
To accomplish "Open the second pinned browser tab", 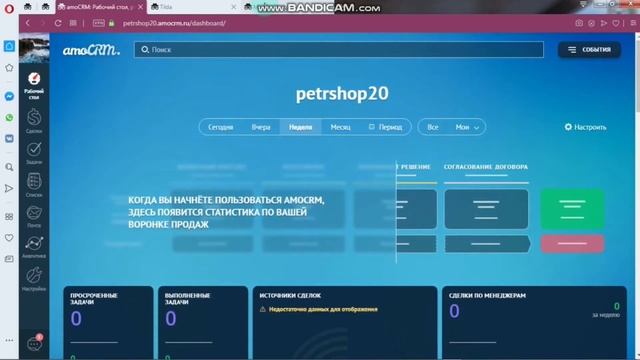I will click(x=45, y=7).
